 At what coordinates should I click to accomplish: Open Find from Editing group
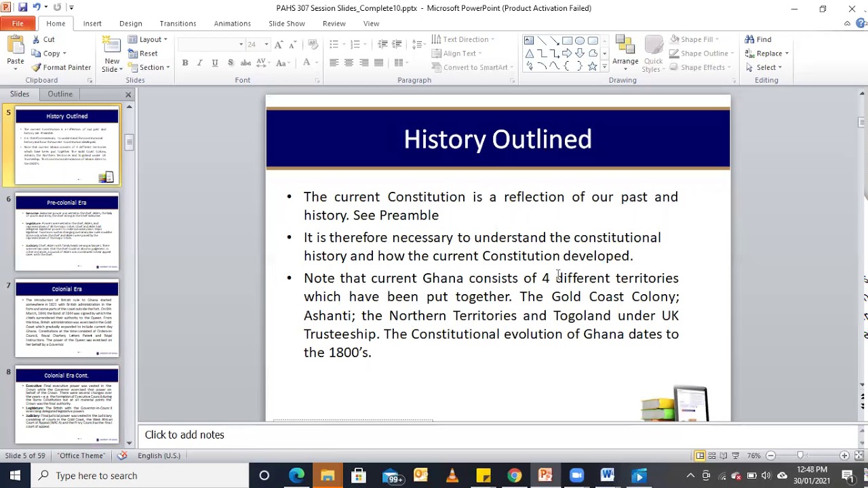pos(758,39)
